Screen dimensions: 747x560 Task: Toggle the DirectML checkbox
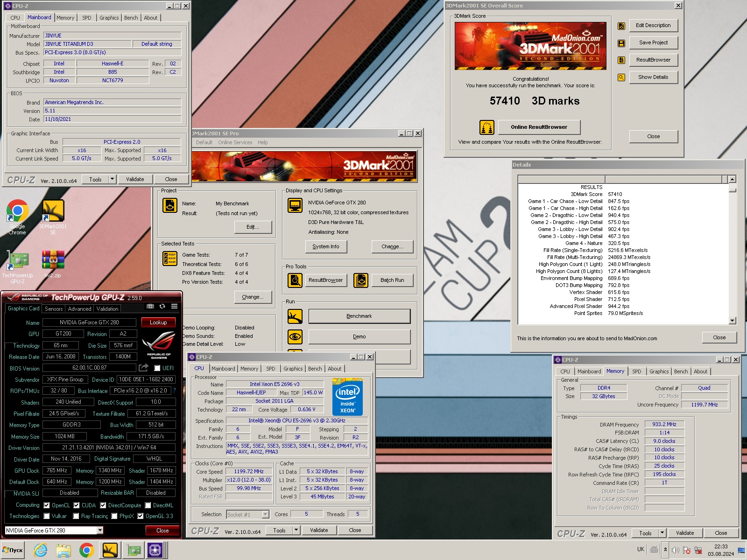tap(148, 505)
